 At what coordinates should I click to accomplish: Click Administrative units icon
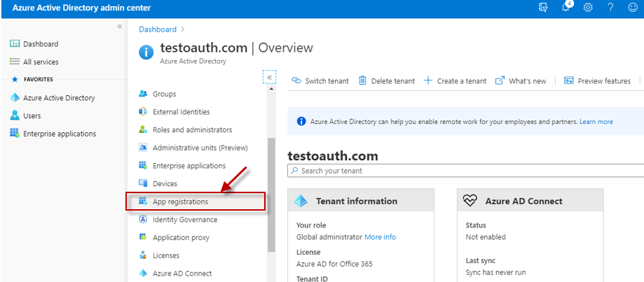143,148
